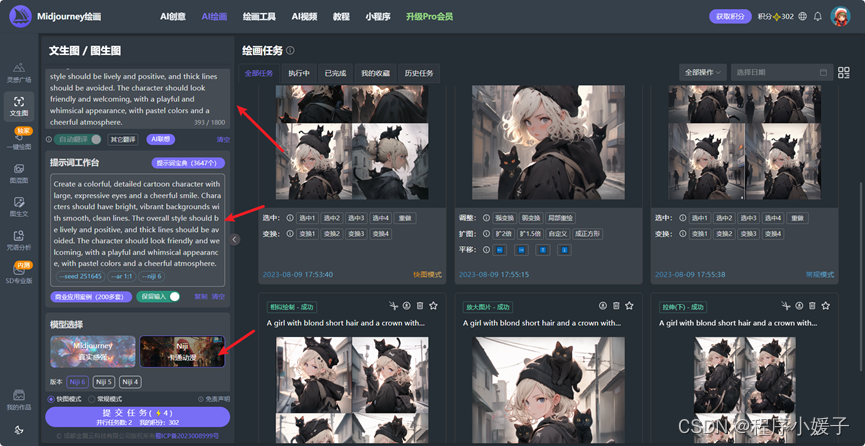Open the user avatar menu
The width and height of the screenshot is (865, 446).
840,17
